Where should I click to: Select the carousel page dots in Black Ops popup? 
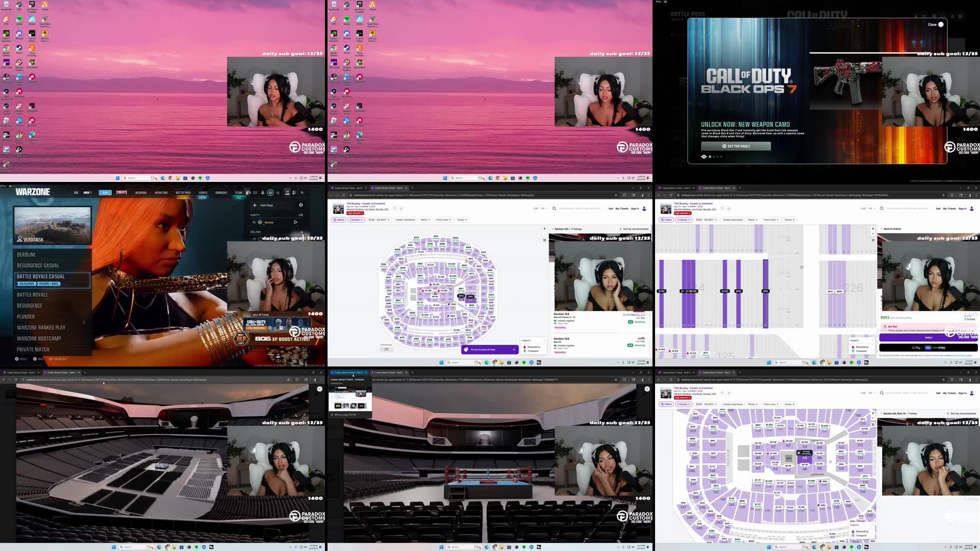(716, 157)
